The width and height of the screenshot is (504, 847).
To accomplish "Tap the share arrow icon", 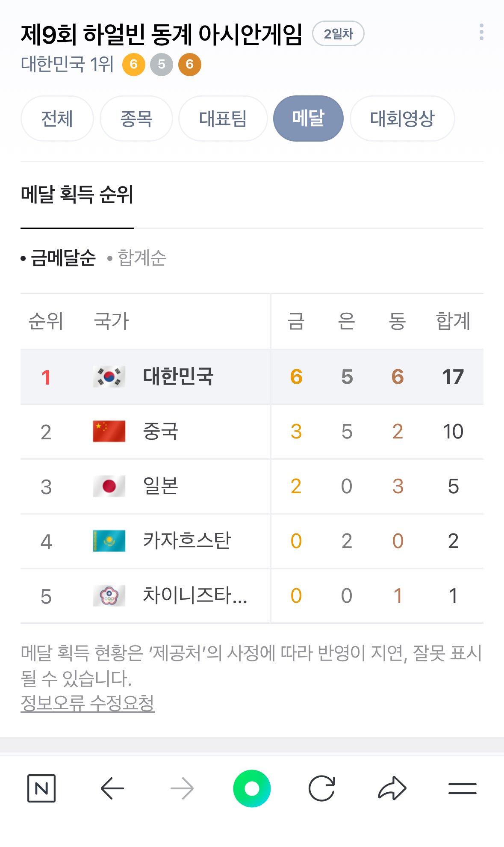I will [392, 788].
